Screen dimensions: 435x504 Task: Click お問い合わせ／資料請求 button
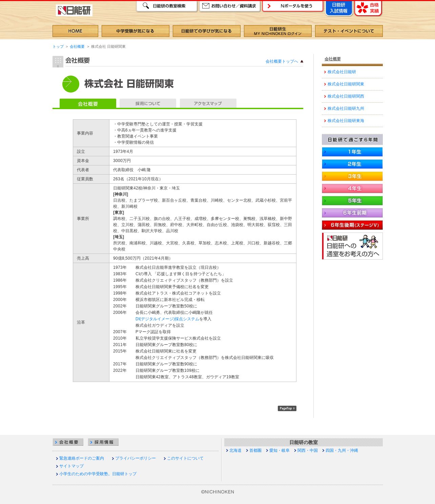point(230,6)
